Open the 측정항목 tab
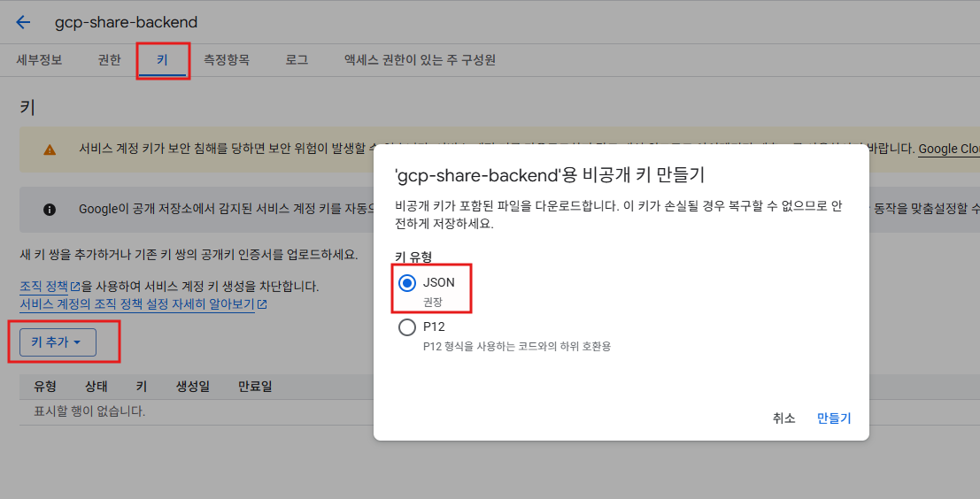Screen dimensions: 980x499 tap(227, 60)
